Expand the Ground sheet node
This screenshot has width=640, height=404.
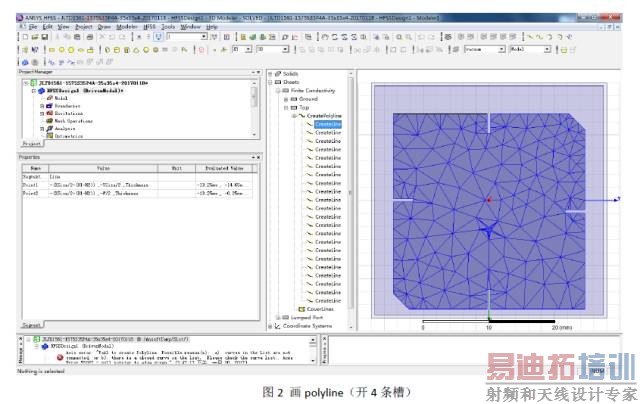click(x=286, y=99)
